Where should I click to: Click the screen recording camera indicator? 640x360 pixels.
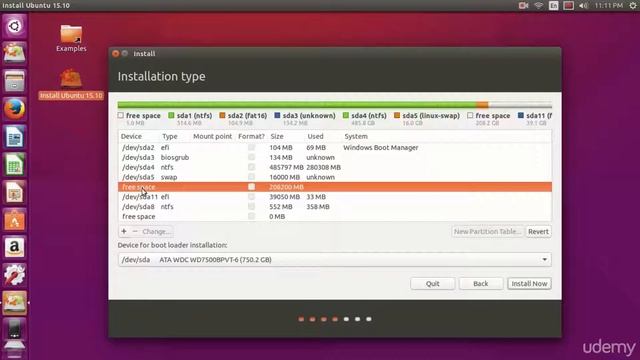(523, 5)
